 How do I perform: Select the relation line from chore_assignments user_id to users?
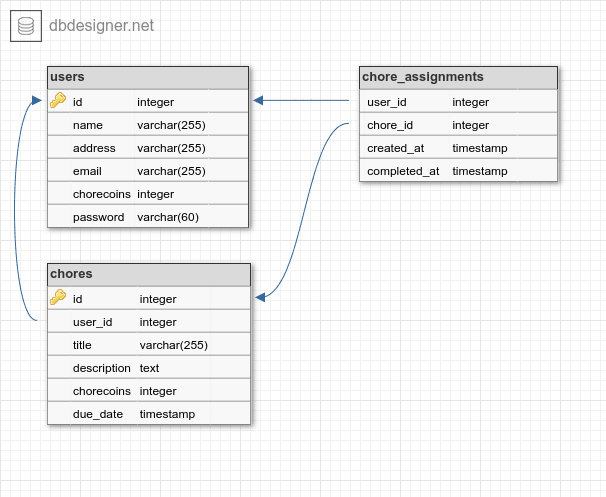click(x=301, y=100)
